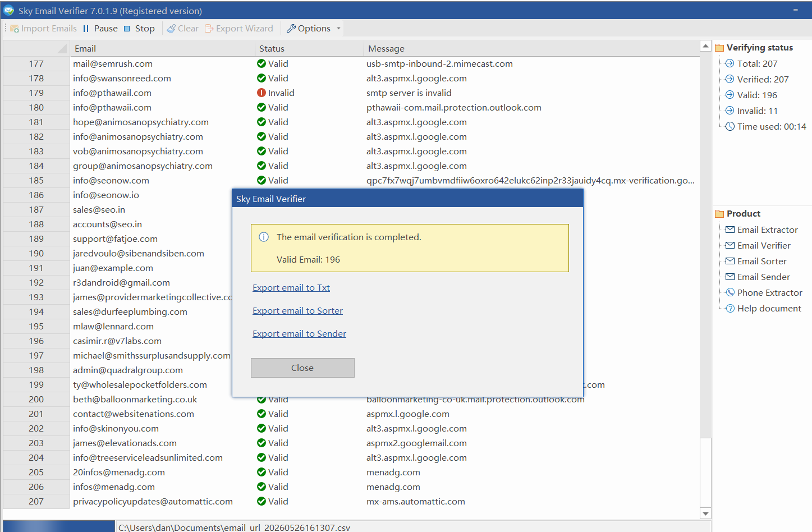
Task: Click message usb-smtp-inbound-2.mimecast.com
Action: point(439,64)
